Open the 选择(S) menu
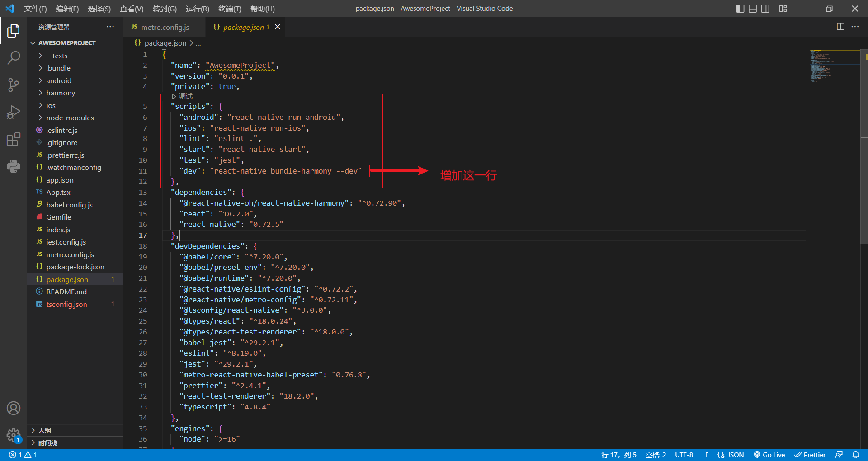Viewport: 868px width, 461px height. (99, 9)
